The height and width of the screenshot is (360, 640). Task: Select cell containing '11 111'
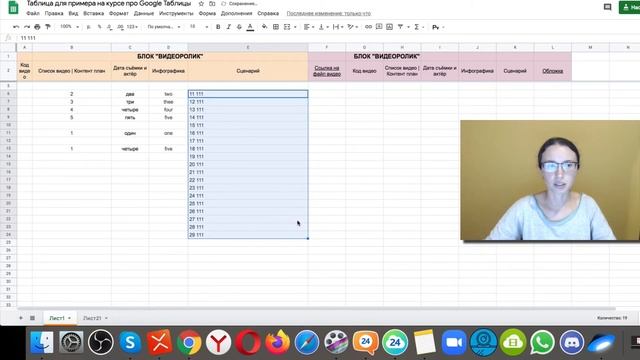pyautogui.click(x=248, y=94)
